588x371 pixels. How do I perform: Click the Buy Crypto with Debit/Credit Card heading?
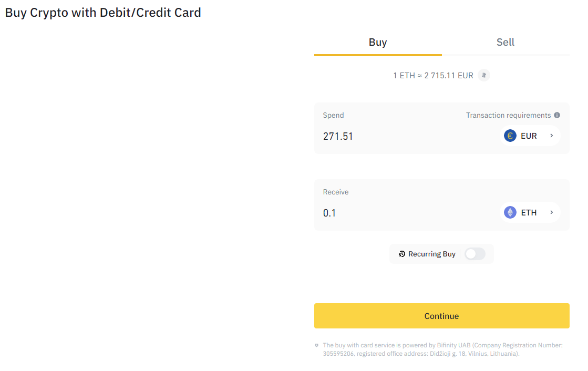coord(103,13)
